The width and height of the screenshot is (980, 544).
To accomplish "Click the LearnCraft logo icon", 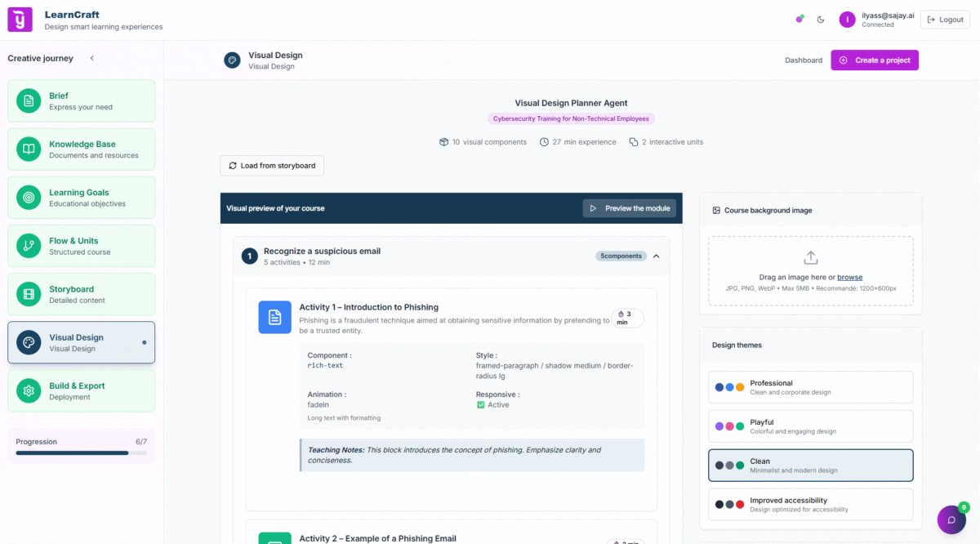I will tap(20, 20).
